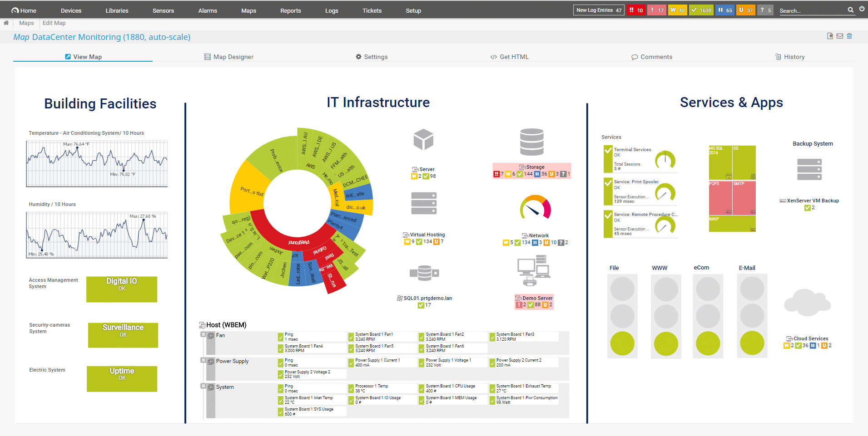Click the red error count badge
Viewport: 868px width, 436px height.
[x=635, y=10]
